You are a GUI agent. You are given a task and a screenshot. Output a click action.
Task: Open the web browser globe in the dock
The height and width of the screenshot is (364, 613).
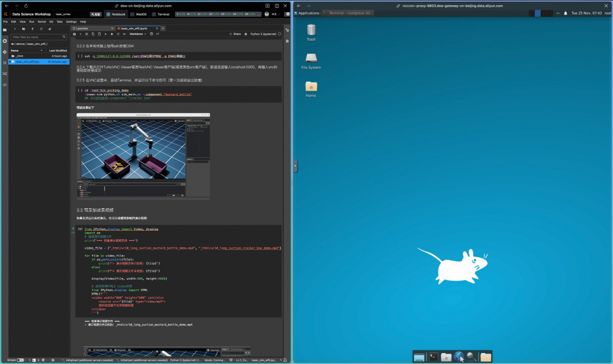pos(459,357)
